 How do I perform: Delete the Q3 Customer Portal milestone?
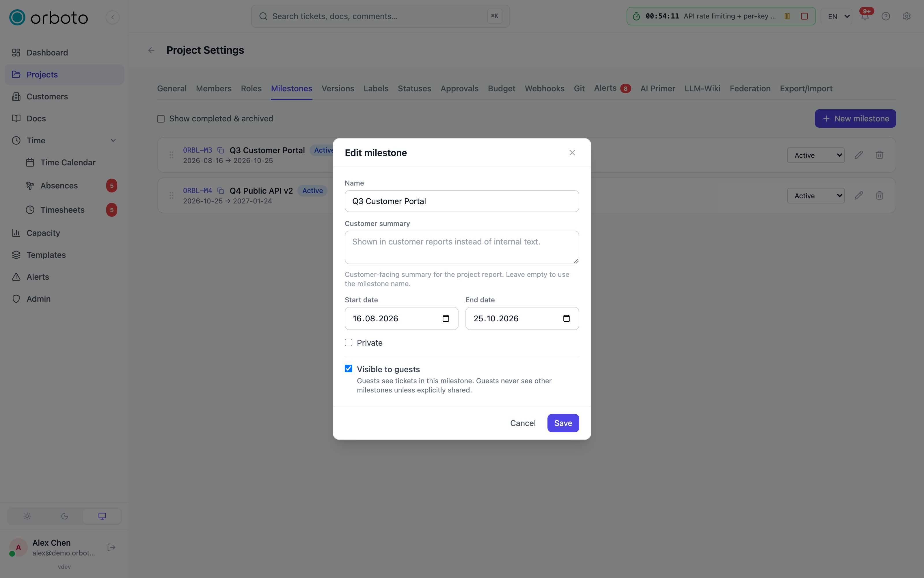click(x=879, y=155)
